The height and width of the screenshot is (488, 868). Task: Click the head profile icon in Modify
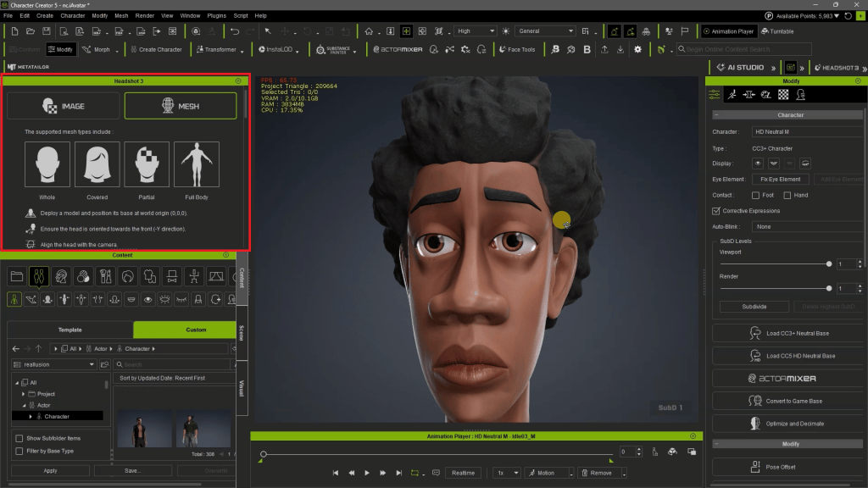click(x=800, y=95)
